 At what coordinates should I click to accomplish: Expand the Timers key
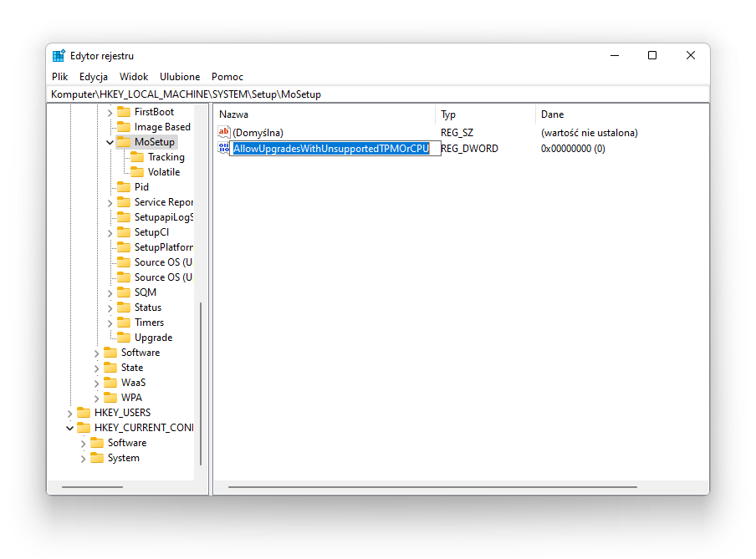click(110, 323)
